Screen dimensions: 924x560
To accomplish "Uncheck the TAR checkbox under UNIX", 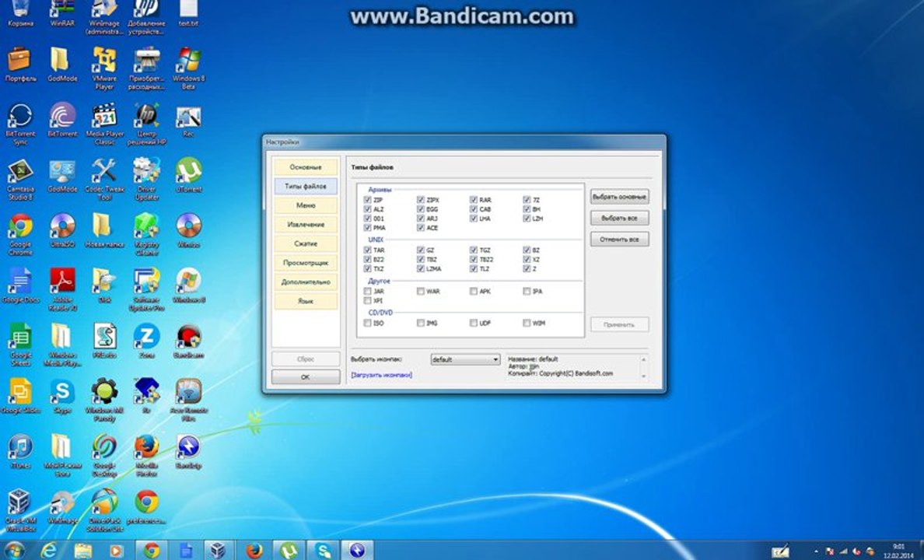I will point(368,250).
